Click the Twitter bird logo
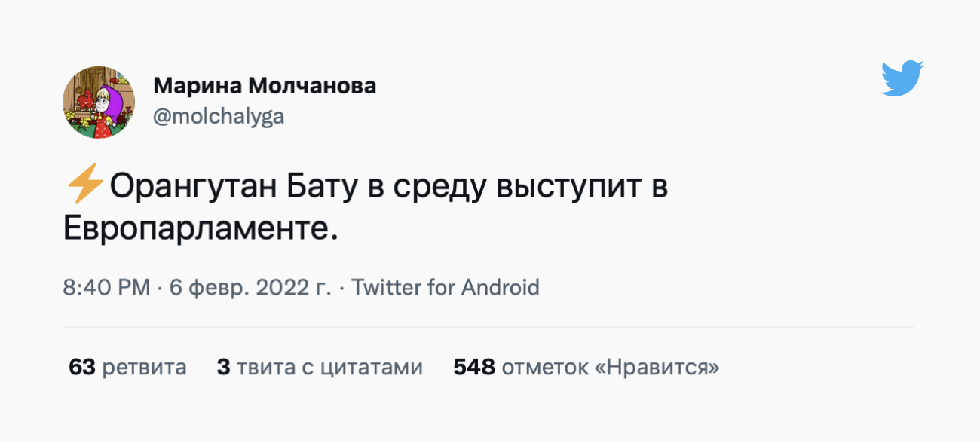The height and width of the screenshot is (443, 980). tap(902, 78)
